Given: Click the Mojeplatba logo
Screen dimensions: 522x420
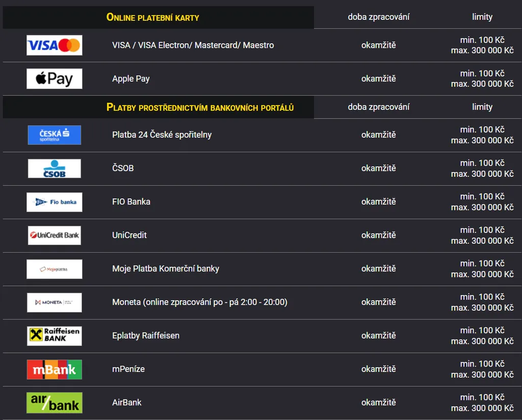Looking at the screenshot, I should click(x=54, y=269).
